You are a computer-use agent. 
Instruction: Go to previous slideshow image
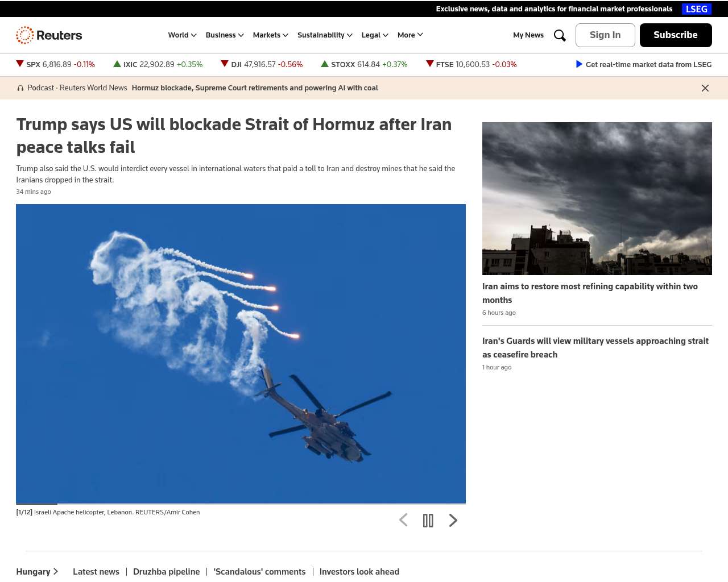pos(403,520)
